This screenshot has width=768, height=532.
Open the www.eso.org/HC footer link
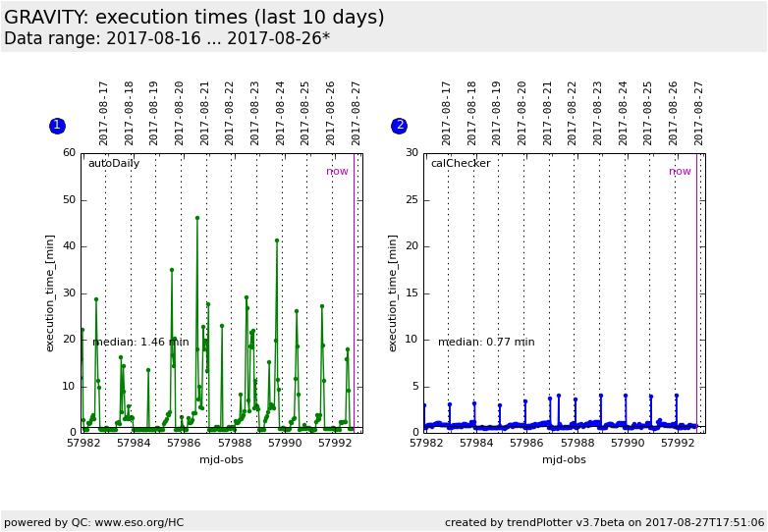click(x=135, y=522)
